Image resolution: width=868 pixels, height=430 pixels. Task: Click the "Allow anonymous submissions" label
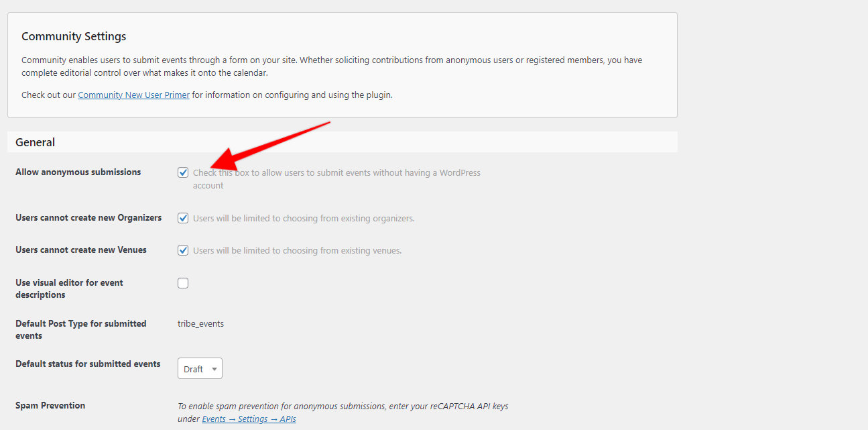[78, 172]
